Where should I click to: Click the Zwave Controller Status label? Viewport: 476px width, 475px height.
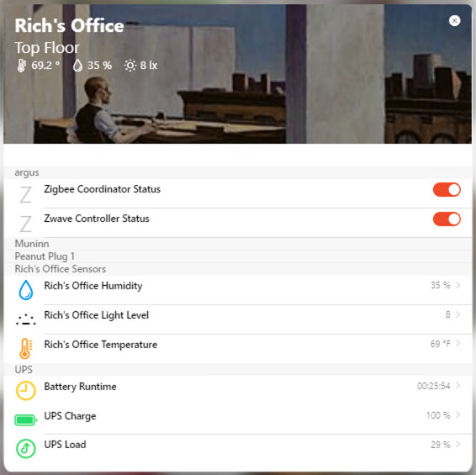(97, 219)
